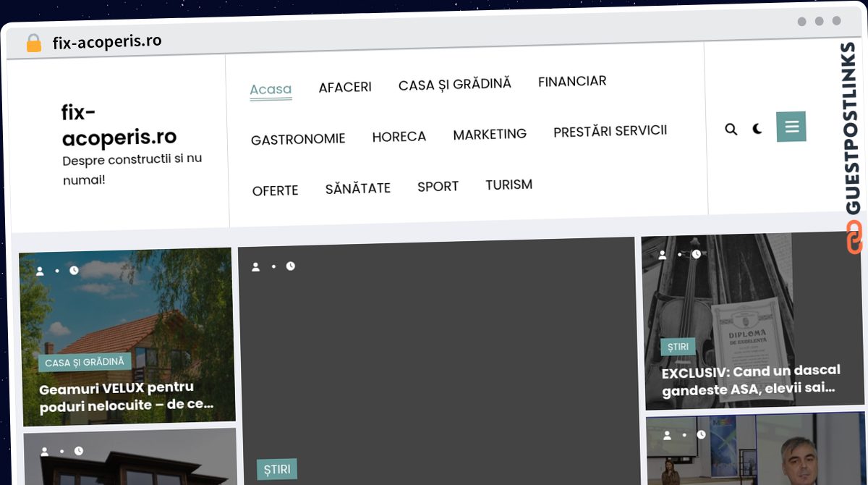The width and height of the screenshot is (868, 485).
Task: Open the Geamuri VELUX article headline
Action: tap(127, 397)
